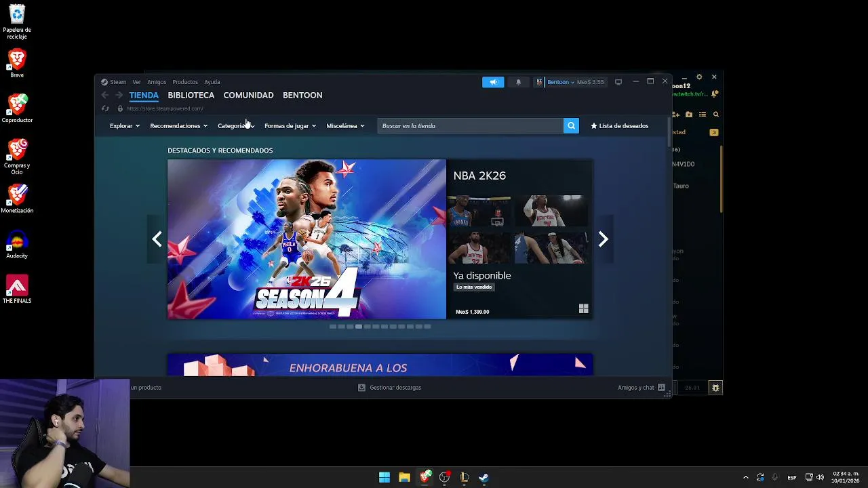Click the Steam announcements megaphone button
868x488 pixels.
493,82
